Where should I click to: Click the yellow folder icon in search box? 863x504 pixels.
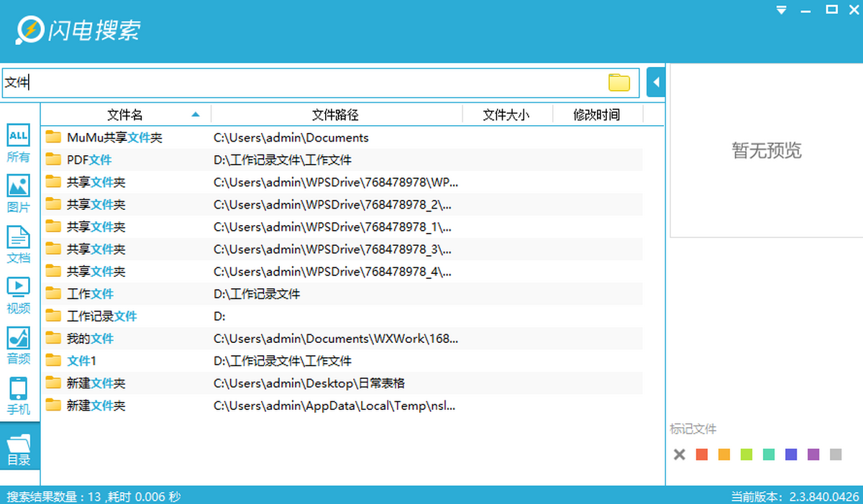618,83
